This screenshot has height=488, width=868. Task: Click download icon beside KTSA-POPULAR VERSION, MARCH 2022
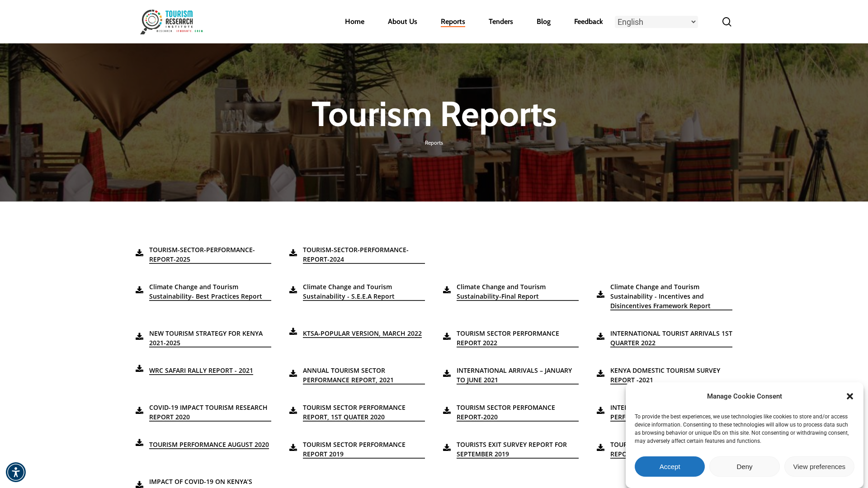click(293, 331)
